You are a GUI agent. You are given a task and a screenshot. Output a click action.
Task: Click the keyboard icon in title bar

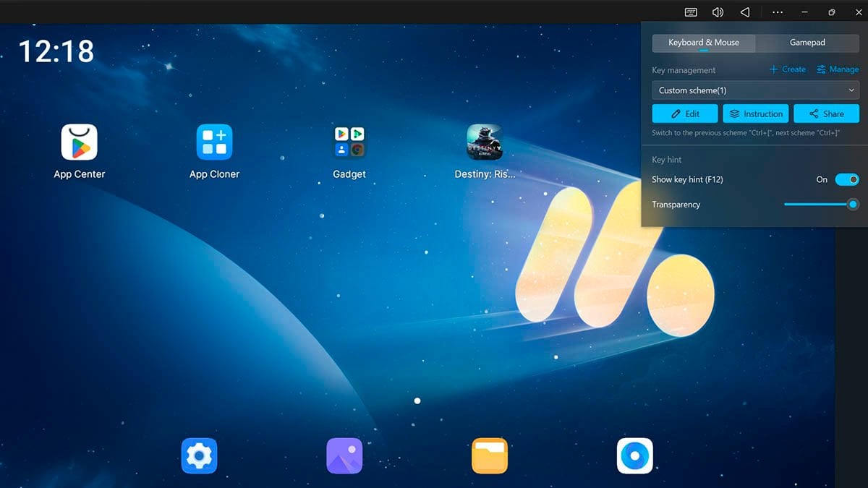691,12
